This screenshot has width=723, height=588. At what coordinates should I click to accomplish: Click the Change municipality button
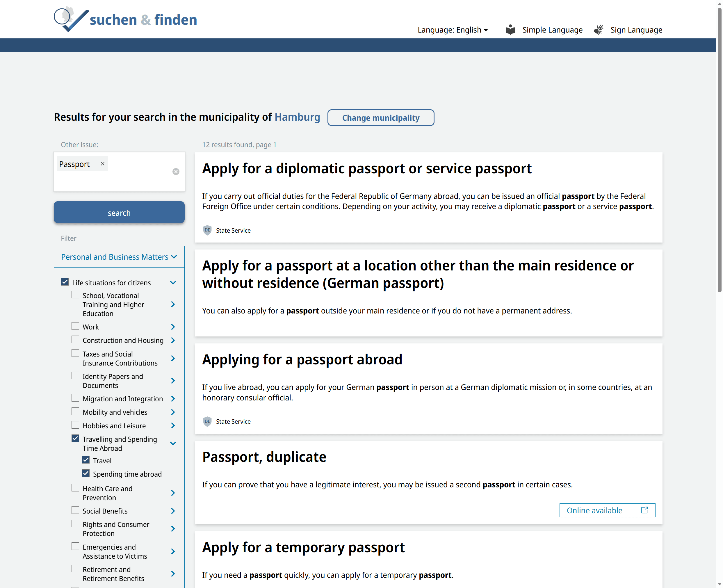coord(380,117)
